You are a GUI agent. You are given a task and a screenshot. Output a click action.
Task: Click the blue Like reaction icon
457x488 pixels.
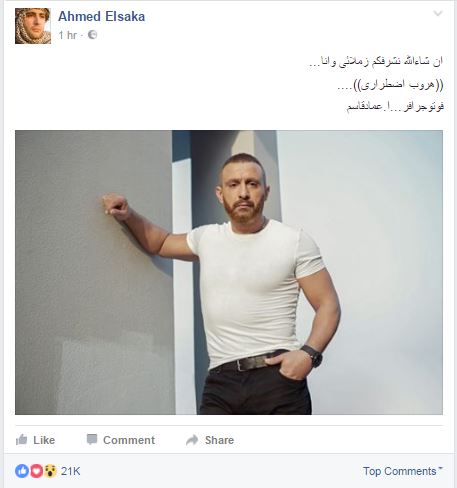22,471
